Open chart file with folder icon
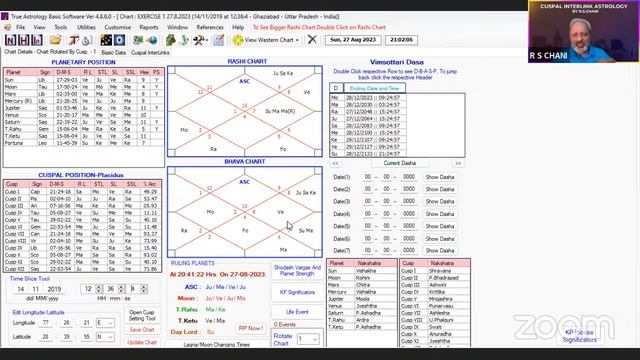This screenshot has width=640, height=360. pos(56,40)
